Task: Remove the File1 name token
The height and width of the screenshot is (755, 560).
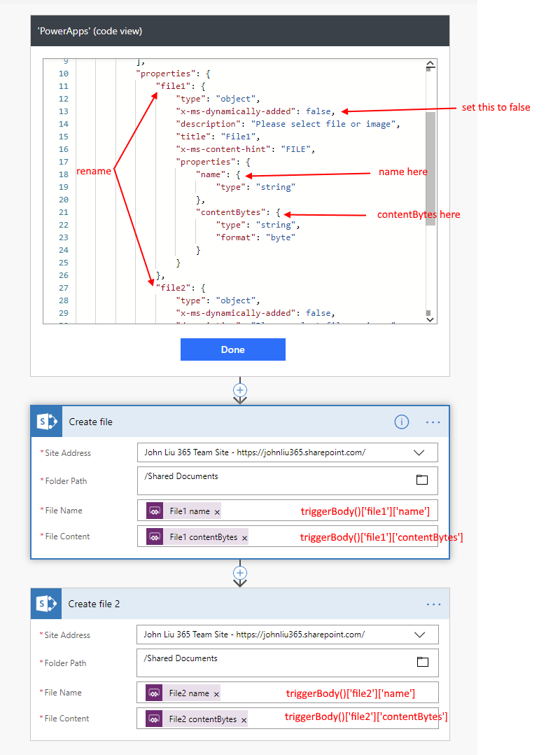Action: tap(217, 512)
